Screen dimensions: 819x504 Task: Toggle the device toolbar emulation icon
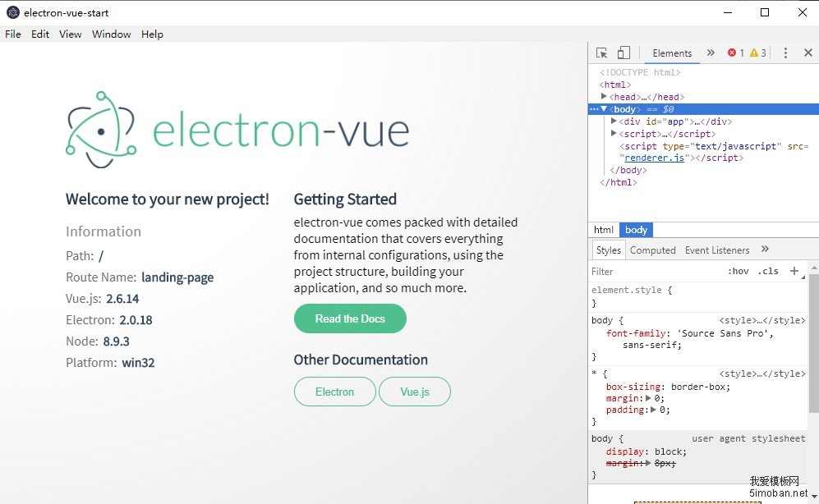[623, 53]
